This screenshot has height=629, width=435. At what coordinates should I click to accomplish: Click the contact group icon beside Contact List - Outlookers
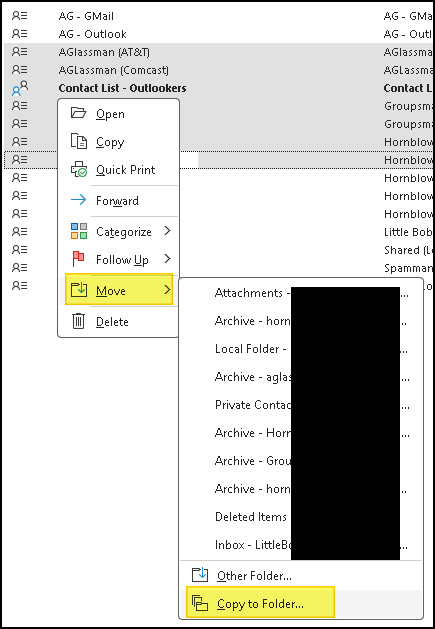point(20,88)
